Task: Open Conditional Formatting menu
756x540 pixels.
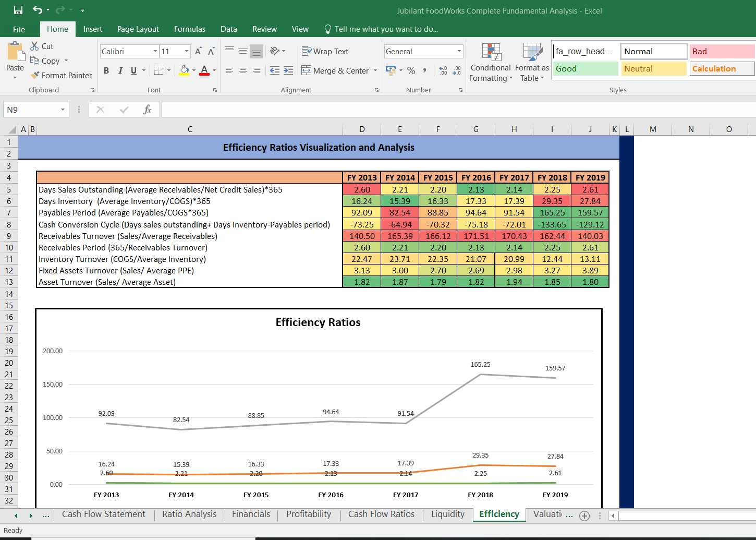Action: pos(491,63)
